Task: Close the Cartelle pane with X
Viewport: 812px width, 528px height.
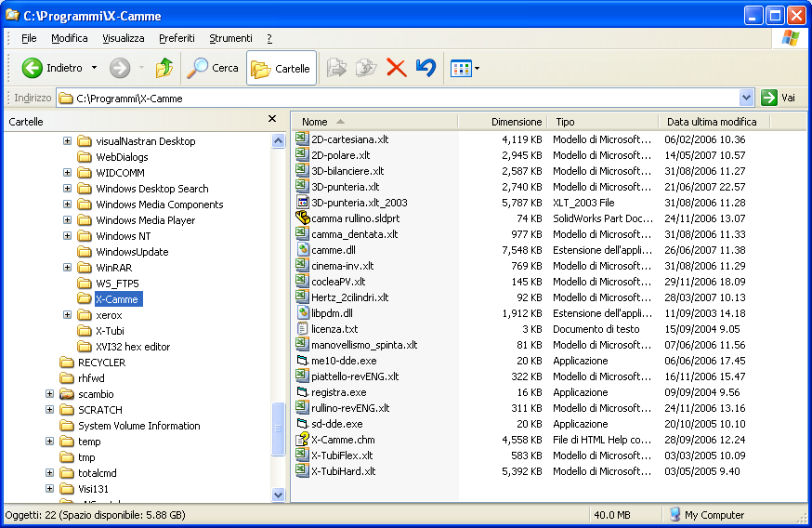Action: pyautogui.click(x=272, y=119)
